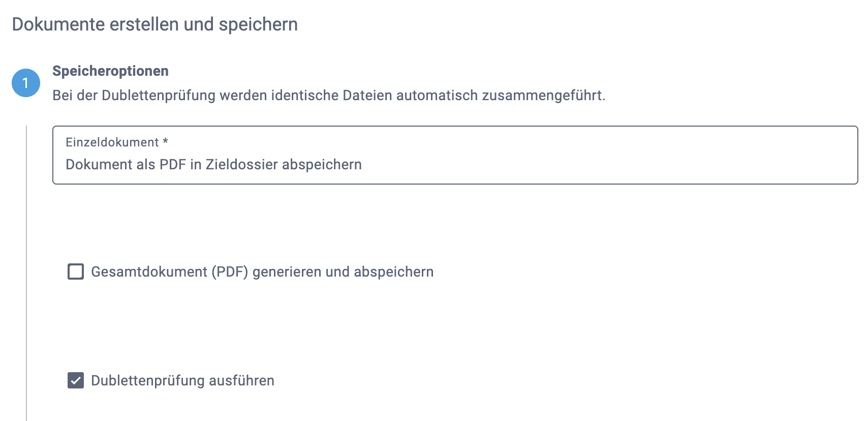Viewport: 868px width, 421px height.
Task: Click the number 1 inside the step badge
Action: tap(25, 83)
